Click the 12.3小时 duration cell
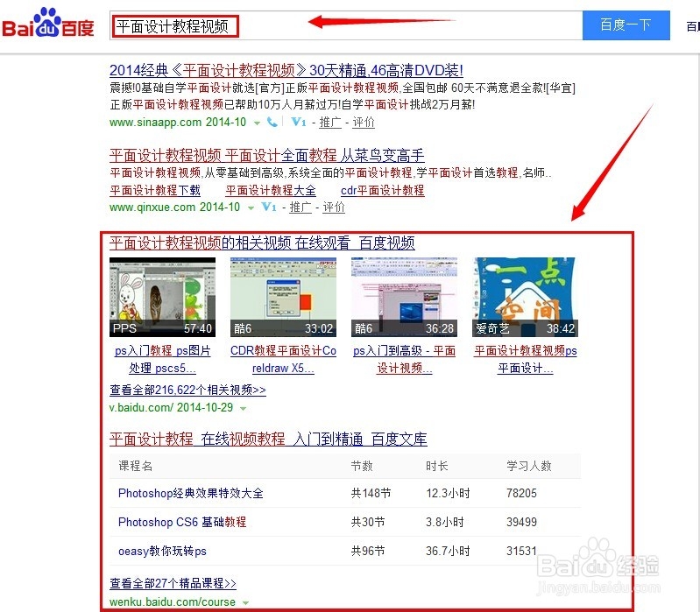700x612 pixels. (448, 493)
